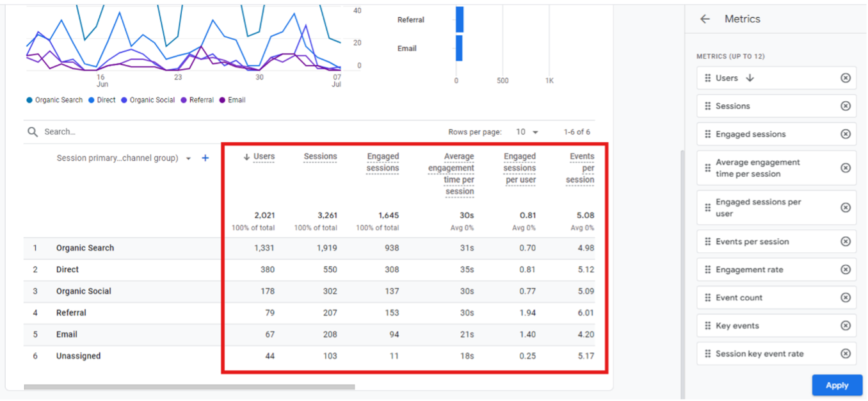Grab drag handle of Session key event rate
This screenshot has height=401, width=868.
(x=707, y=354)
